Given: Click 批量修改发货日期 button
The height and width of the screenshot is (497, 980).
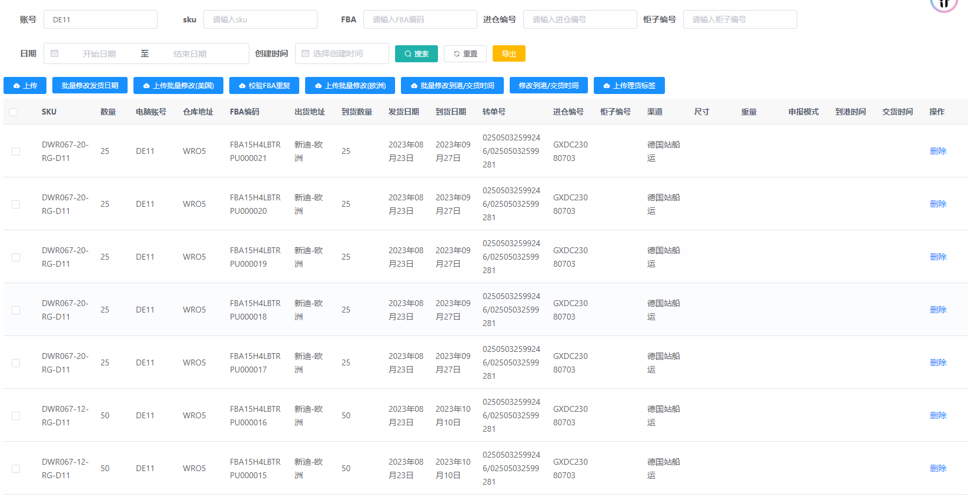Looking at the screenshot, I should (90, 86).
